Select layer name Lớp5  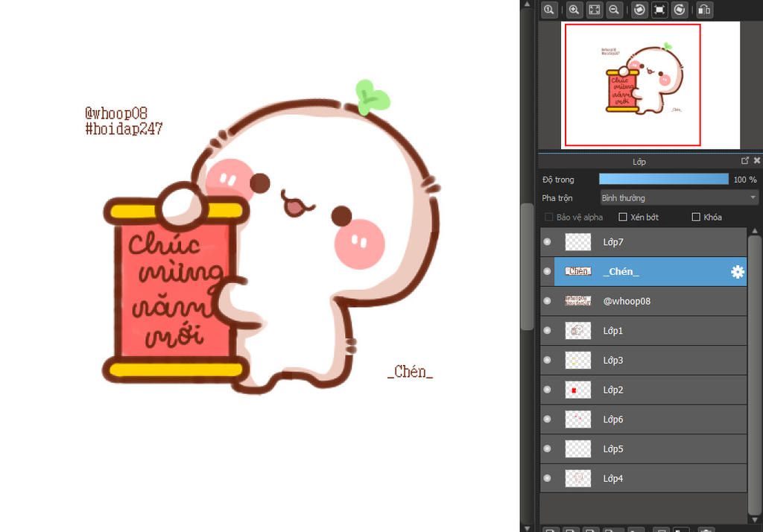click(613, 449)
